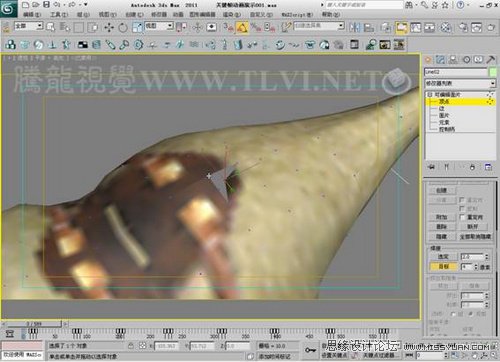This screenshot has height=362, width=500.
Task: Toggle the 3D Snaps button
Action: coord(228,27)
